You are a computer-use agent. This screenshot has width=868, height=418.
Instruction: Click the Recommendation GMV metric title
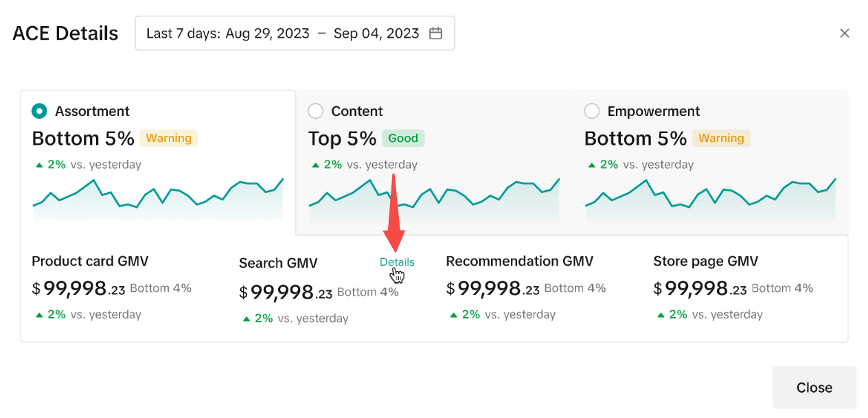click(519, 261)
